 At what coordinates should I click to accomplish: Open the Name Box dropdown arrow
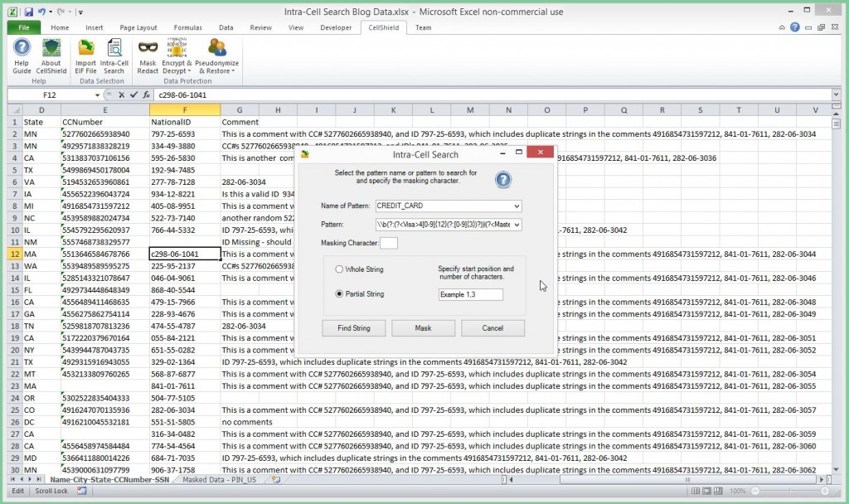tap(98, 94)
